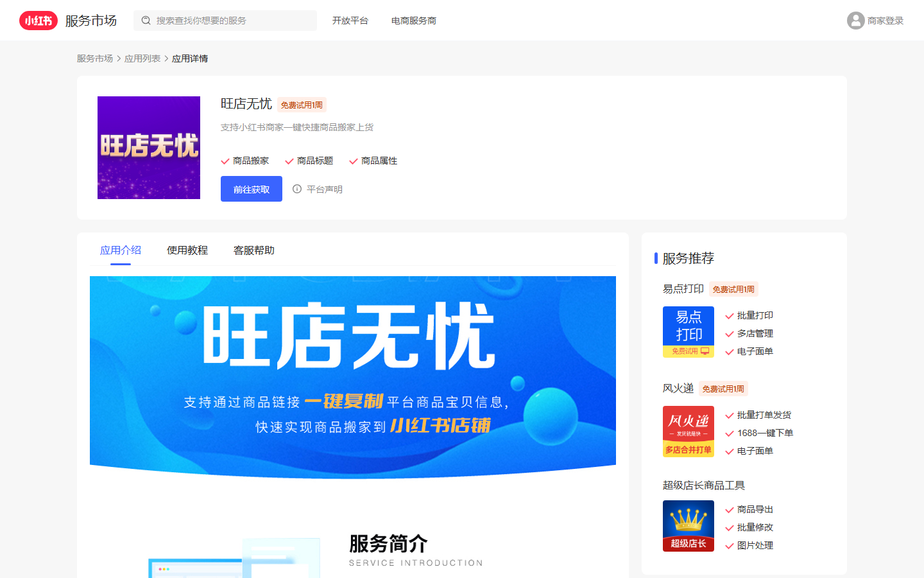Click the 1688一键下单 feature text
This screenshot has height=578, width=924.
[x=766, y=433]
